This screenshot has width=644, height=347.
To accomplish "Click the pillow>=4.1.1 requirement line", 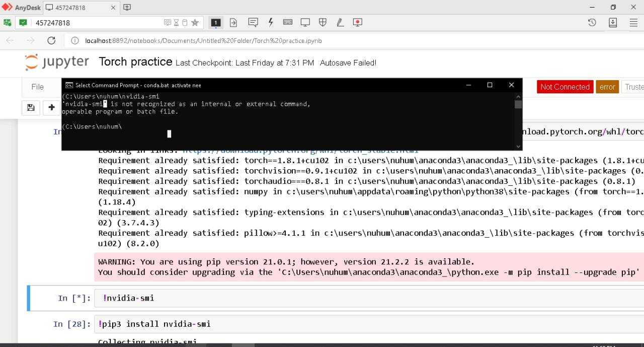I will click(371, 233).
